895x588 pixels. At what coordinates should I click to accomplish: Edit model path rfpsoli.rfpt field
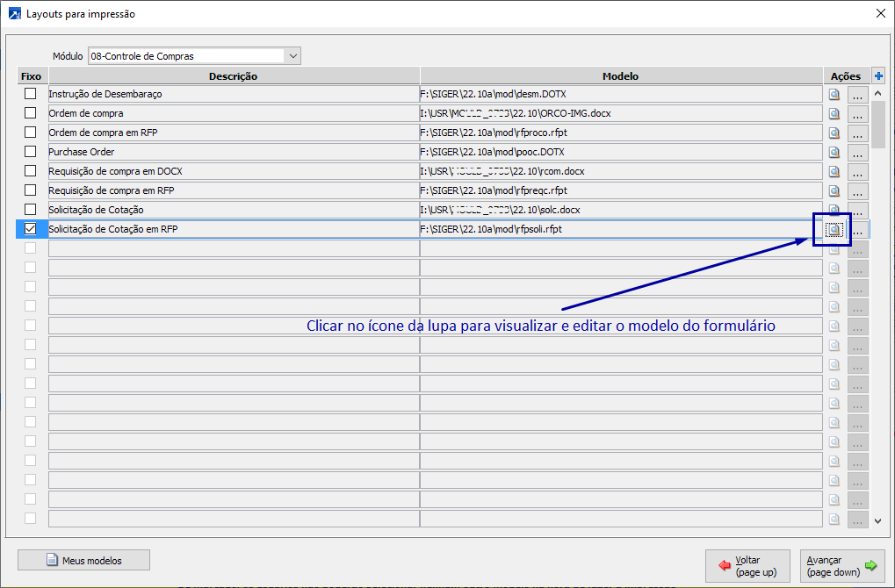(621, 229)
